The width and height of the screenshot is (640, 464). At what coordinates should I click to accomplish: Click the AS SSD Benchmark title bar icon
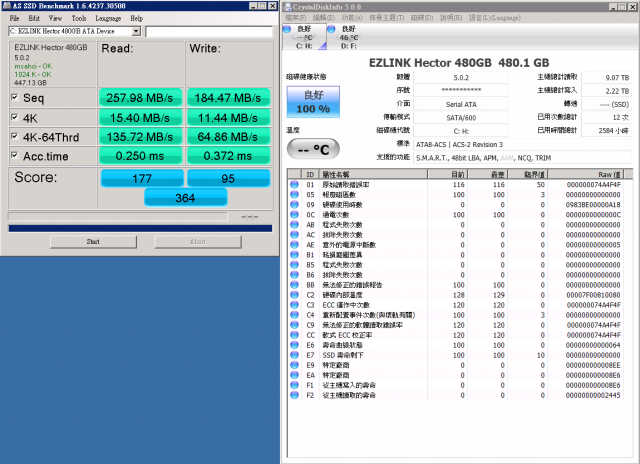6,6
